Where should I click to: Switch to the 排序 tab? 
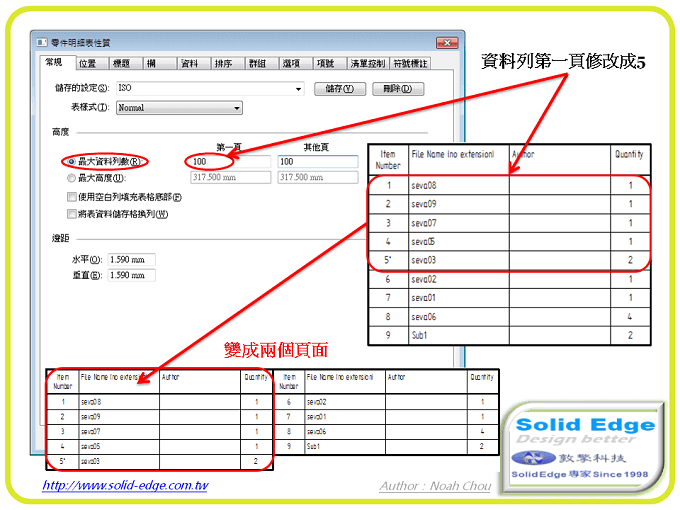pos(223,63)
